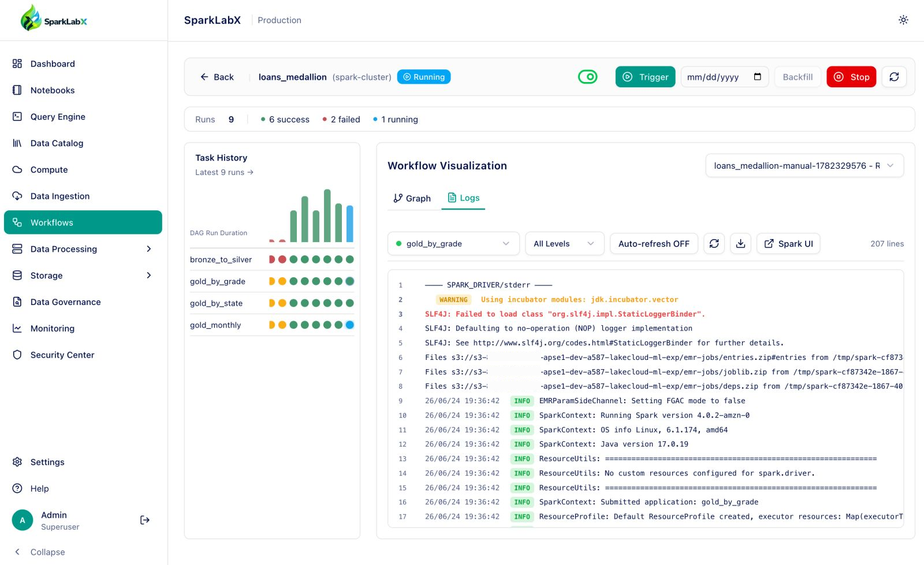This screenshot has height=565, width=924.
Task: Toggle the light/dark theme sun icon
Action: [903, 20]
